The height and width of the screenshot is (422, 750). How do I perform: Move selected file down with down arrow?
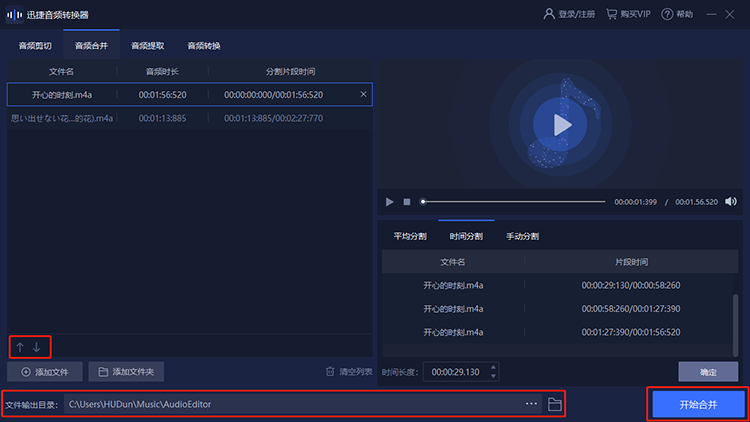(36, 347)
